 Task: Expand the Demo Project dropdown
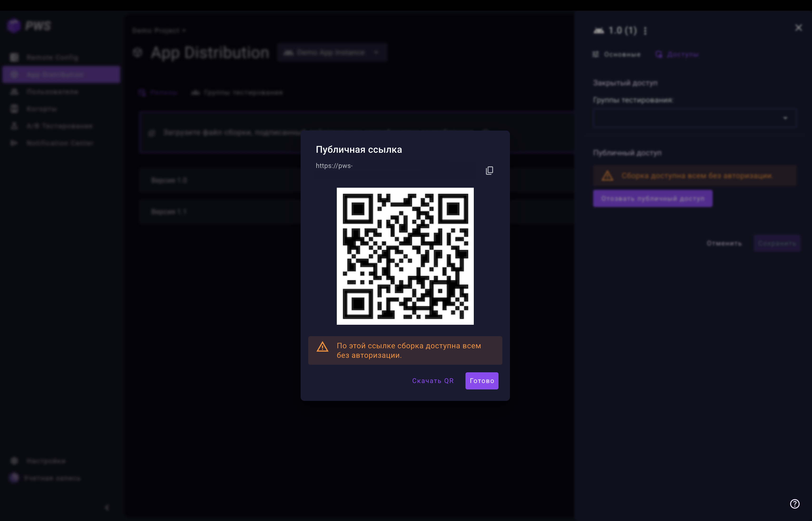(x=159, y=31)
